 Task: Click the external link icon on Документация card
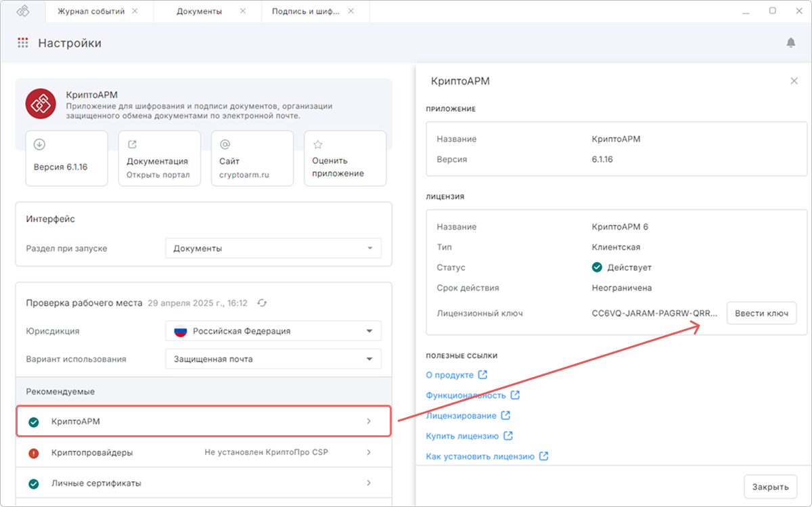click(132, 144)
